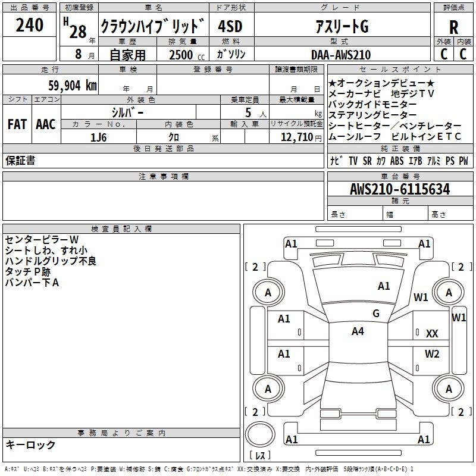This screenshot has height=476, width=476.
Task: Click the セールスポイント header
Action: pos(400,69)
